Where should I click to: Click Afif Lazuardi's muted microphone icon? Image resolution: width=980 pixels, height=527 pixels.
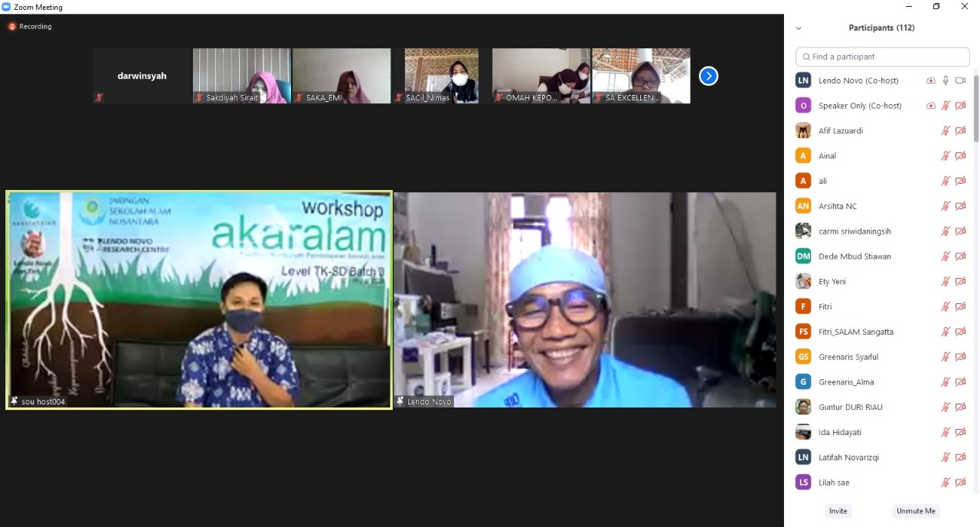point(946,131)
